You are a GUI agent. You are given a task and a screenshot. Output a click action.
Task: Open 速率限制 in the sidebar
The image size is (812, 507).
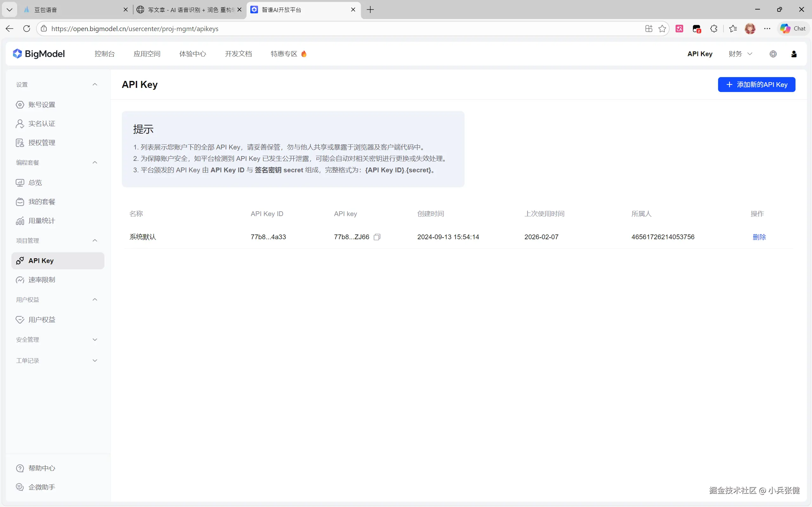(x=42, y=280)
